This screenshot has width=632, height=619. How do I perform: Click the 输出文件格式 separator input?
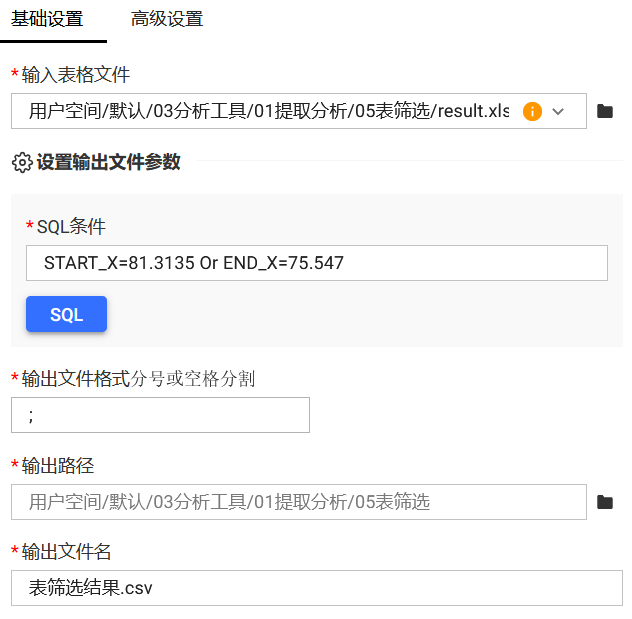[160, 415]
